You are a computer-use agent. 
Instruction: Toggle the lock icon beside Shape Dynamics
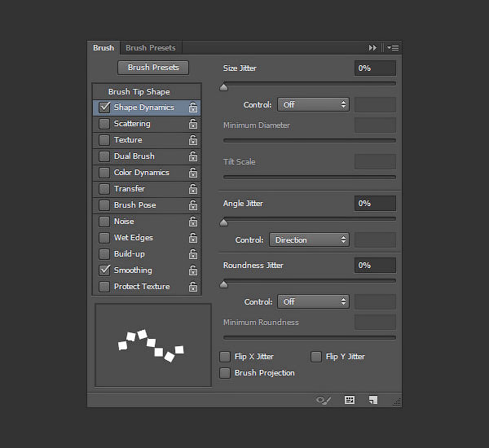pos(193,108)
